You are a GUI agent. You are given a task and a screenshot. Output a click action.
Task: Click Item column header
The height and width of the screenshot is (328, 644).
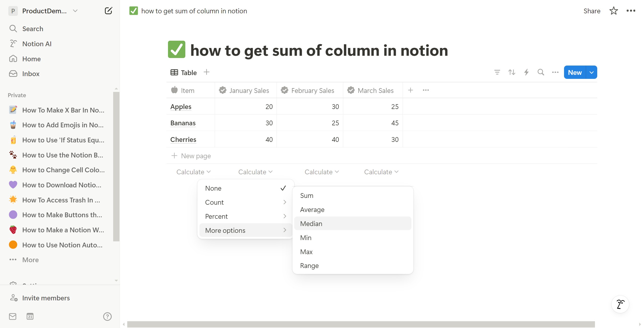[191, 90]
